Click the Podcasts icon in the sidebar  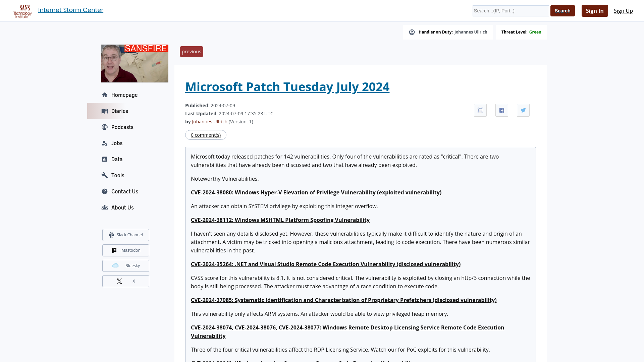105,127
